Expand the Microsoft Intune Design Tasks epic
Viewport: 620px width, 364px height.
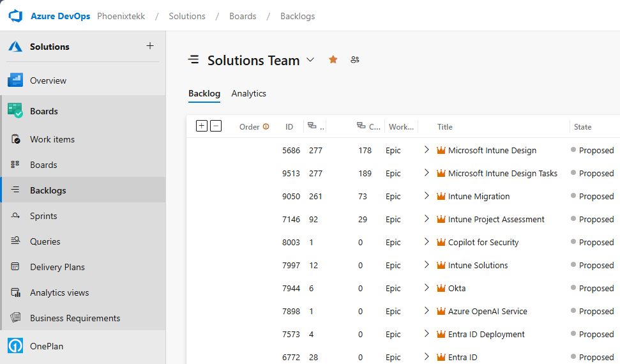pyautogui.click(x=427, y=173)
